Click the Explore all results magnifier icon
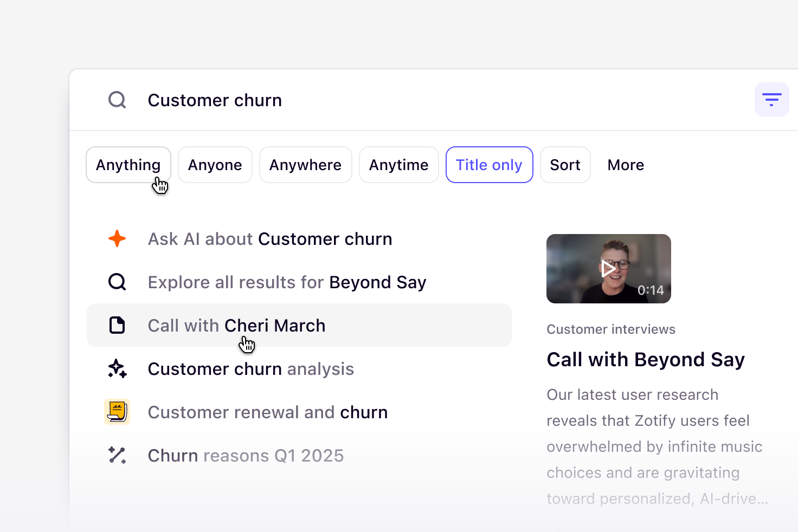This screenshot has height=532, width=798. coord(117,282)
